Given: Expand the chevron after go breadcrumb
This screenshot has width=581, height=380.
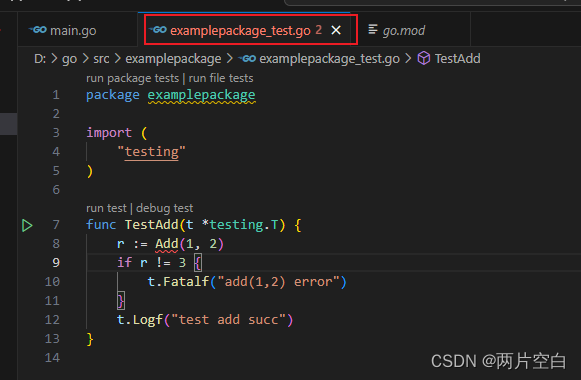Looking at the screenshot, I should 85,59.
